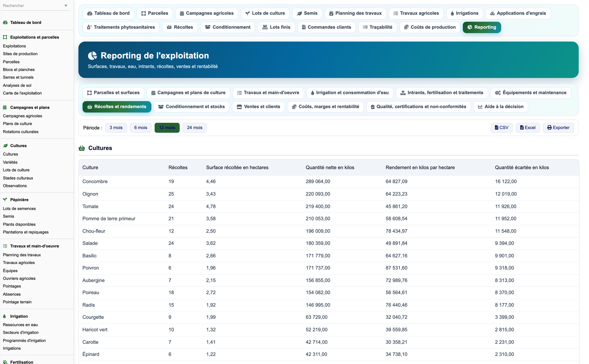The height and width of the screenshot is (364, 589).
Task: Open Ouvriers agricoles sidebar link
Action: [x=19, y=278]
